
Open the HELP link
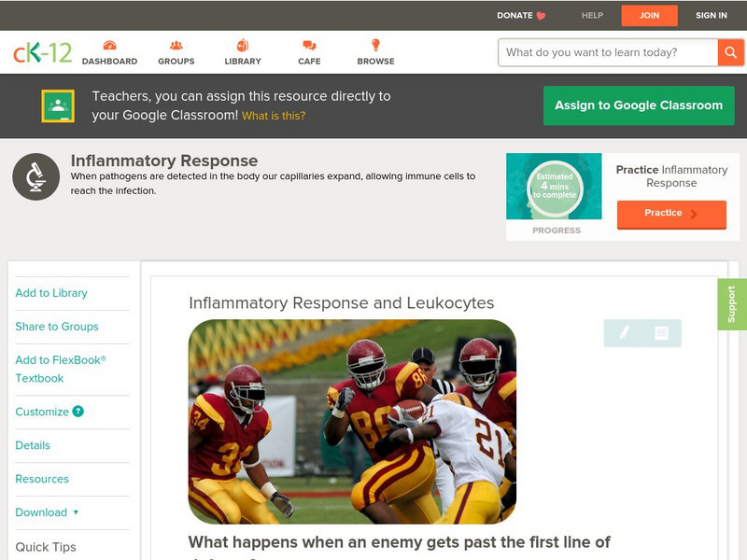click(592, 15)
